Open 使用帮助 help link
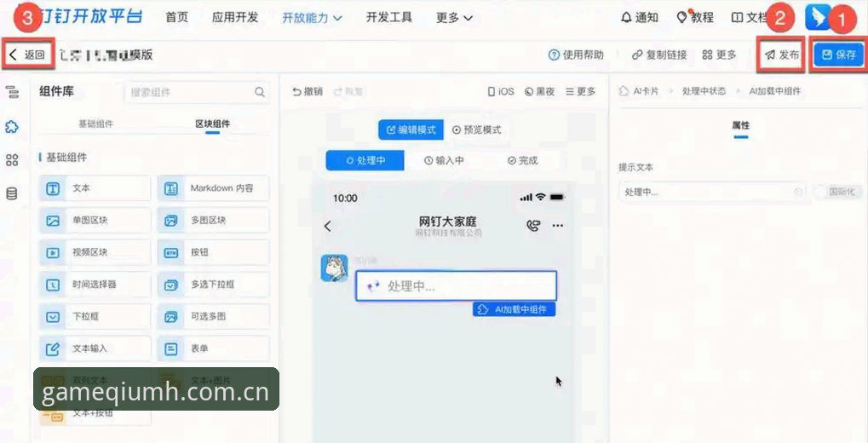This screenshot has width=868, height=443. coord(576,55)
